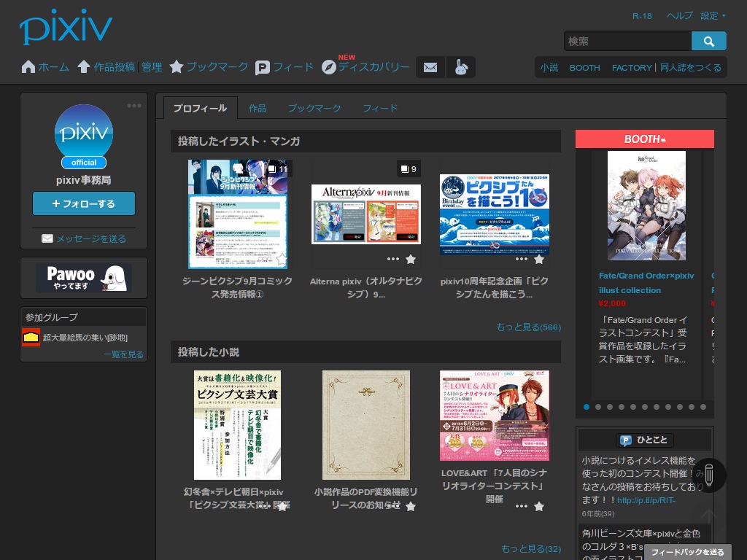Switch to the フィード tab on the profile
The width and height of the screenshot is (747, 560).
[x=380, y=108]
